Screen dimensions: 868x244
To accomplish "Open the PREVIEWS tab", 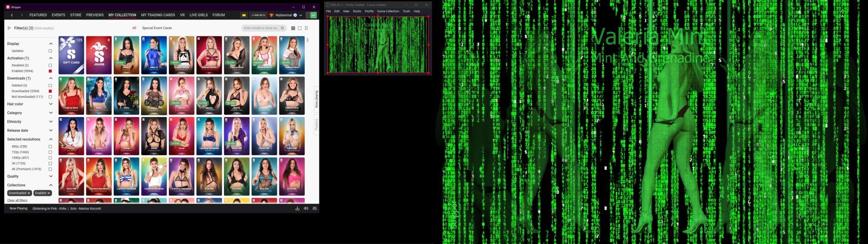I will pyautogui.click(x=95, y=15).
